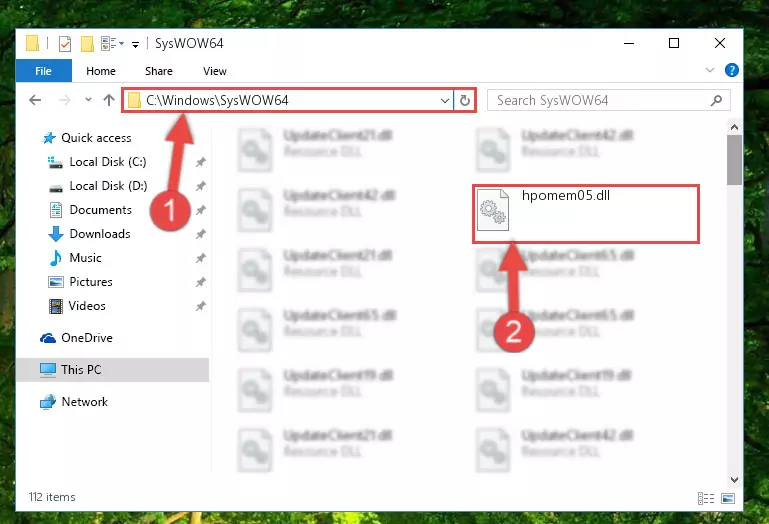
Task: Click the pin icon next to Local Disk (C:)
Action: (x=201, y=162)
